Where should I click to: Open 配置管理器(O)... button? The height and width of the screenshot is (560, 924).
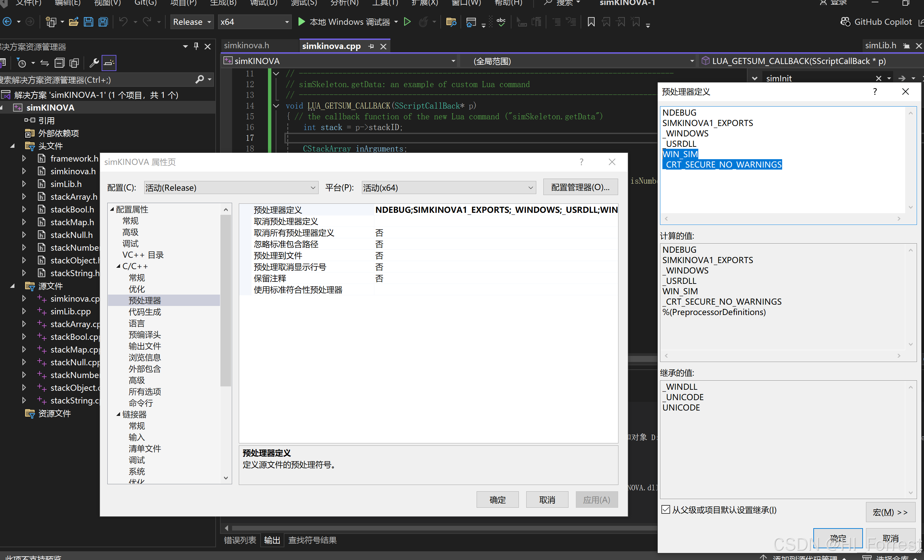[581, 187]
